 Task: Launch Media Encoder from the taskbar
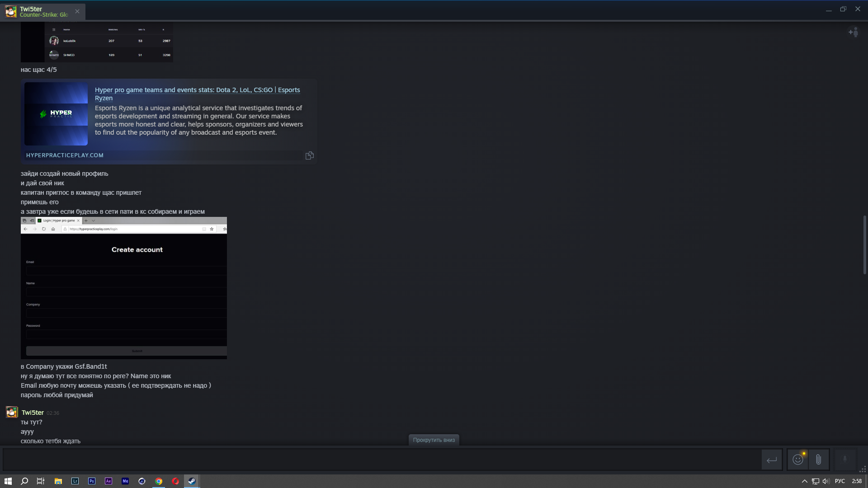(125, 481)
